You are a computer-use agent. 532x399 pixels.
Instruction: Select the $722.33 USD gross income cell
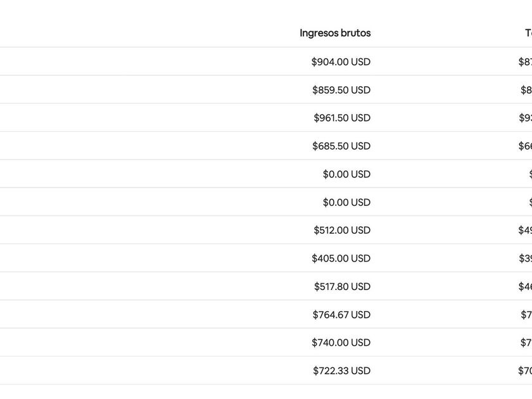coord(341,371)
